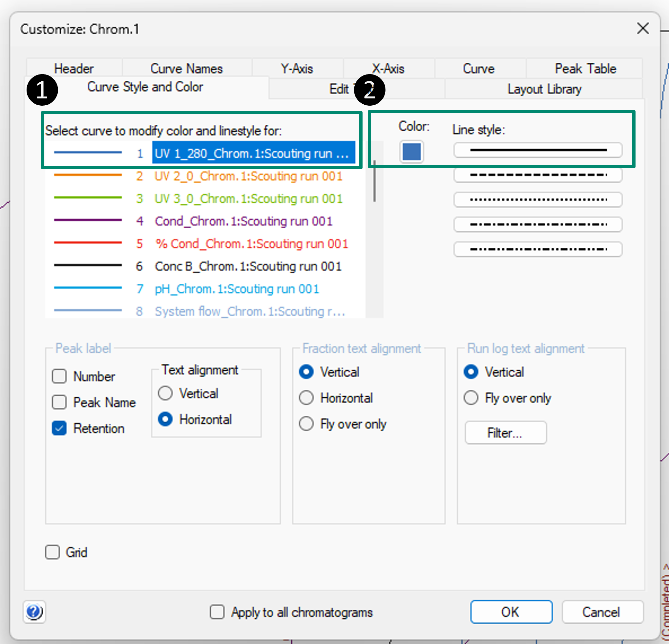
Task: Enable the Grid checkbox
Action: pyautogui.click(x=52, y=552)
